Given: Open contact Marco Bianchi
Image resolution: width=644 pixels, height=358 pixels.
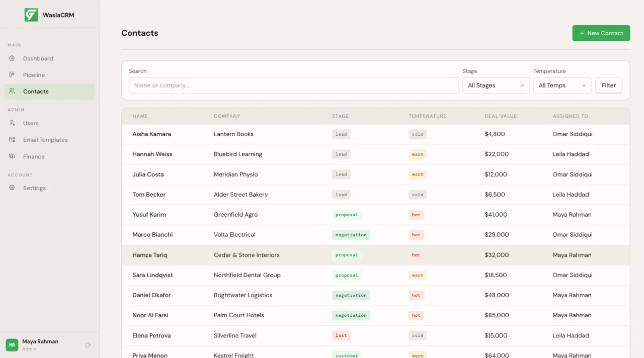Looking at the screenshot, I should point(152,235).
